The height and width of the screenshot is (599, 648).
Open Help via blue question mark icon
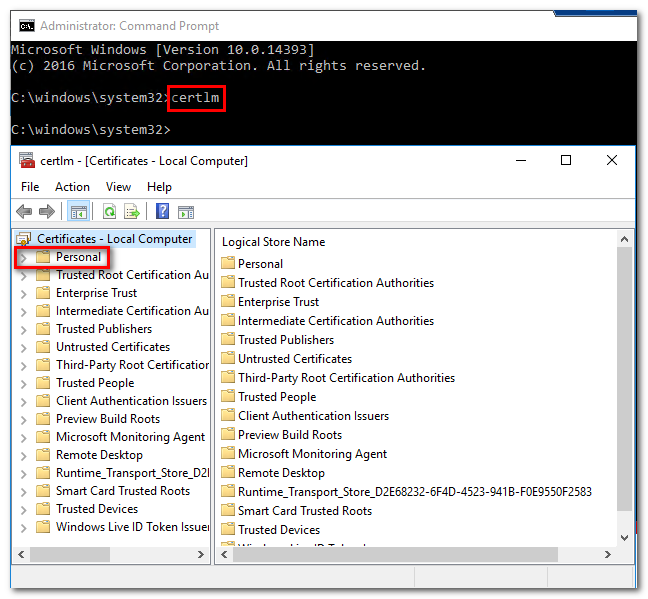point(162,211)
